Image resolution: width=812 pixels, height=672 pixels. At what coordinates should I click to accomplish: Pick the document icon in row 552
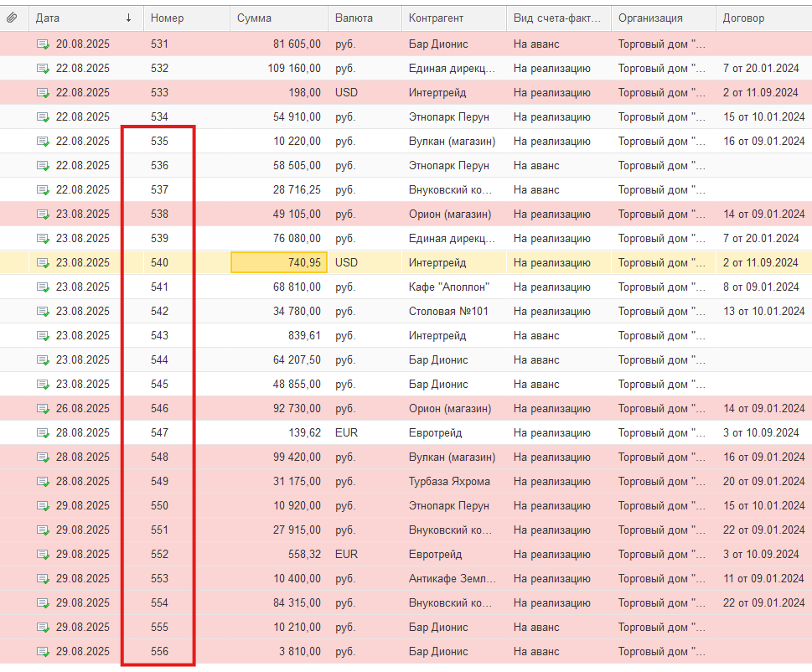click(x=43, y=555)
